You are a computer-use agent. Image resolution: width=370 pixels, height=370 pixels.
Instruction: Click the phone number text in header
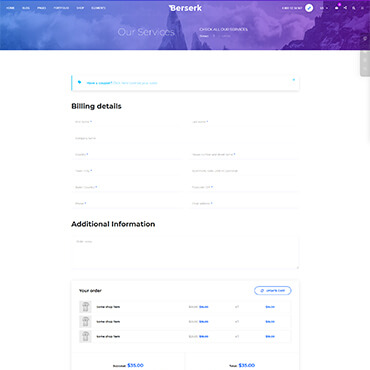pos(292,8)
